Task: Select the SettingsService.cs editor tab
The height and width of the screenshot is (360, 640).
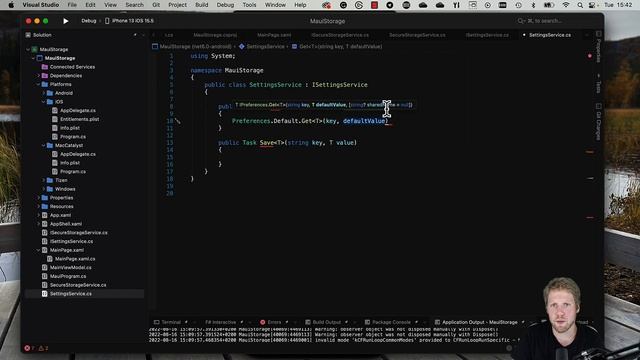Action: 549,35
